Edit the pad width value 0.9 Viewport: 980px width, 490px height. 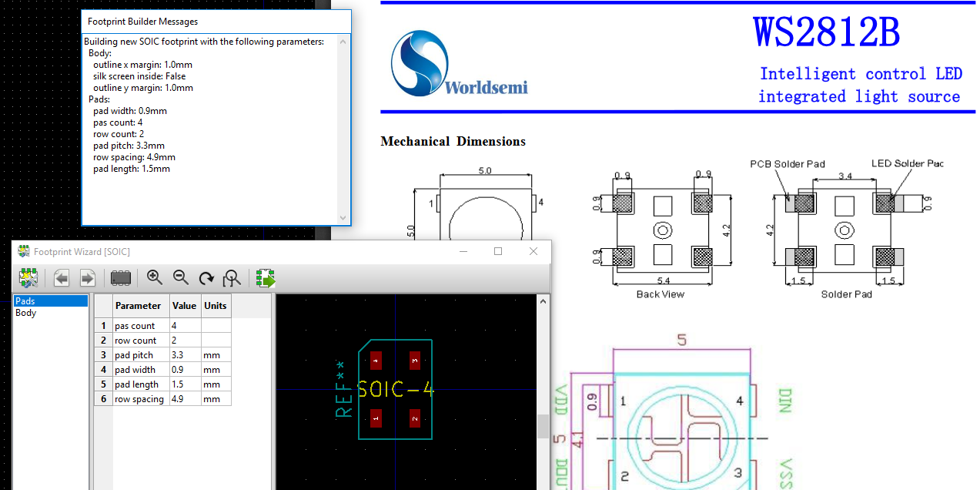[x=185, y=370]
